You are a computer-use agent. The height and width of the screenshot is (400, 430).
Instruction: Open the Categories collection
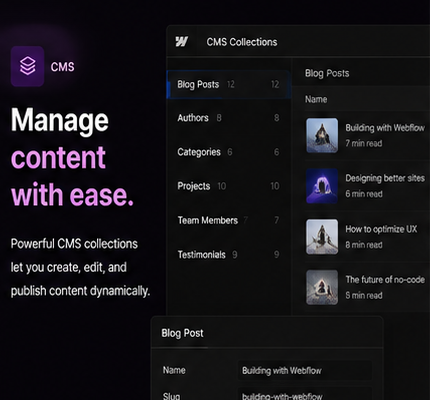pos(229,152)
